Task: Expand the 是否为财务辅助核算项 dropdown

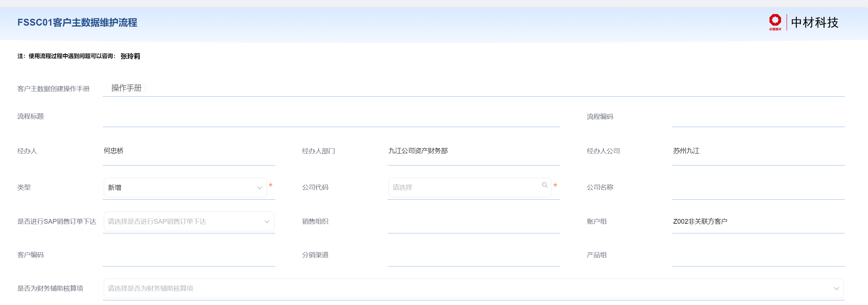Action: pyautogui.click(x=474, y=288)
